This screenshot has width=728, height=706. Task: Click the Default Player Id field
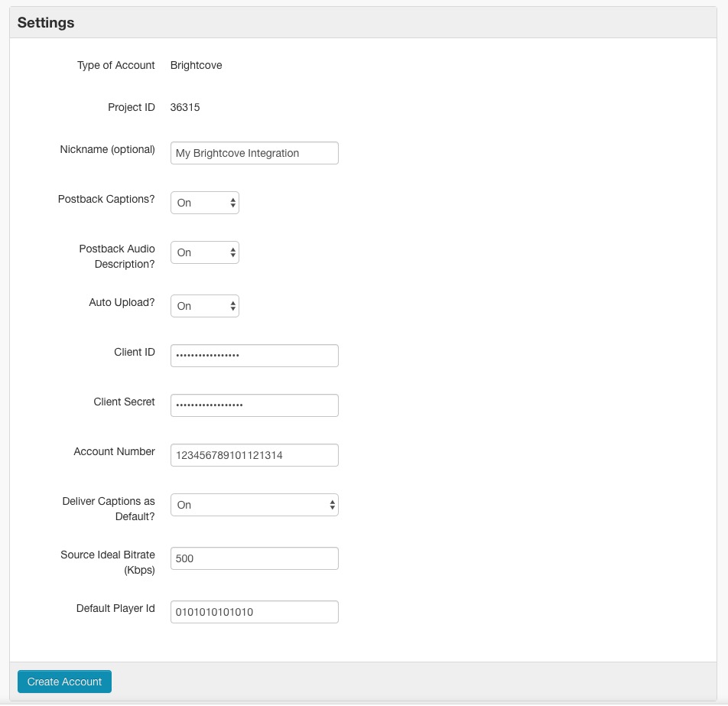point(255,612)
